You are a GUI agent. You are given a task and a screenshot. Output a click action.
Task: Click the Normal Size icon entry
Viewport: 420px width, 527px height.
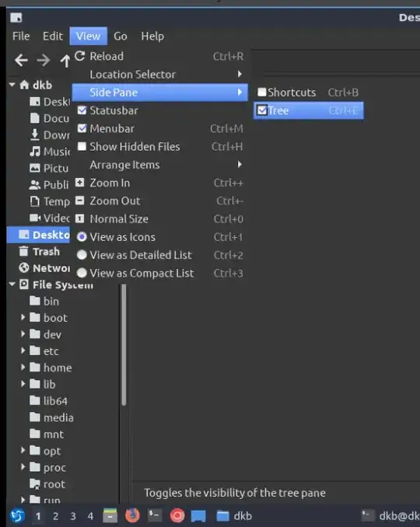click(79, 218)
